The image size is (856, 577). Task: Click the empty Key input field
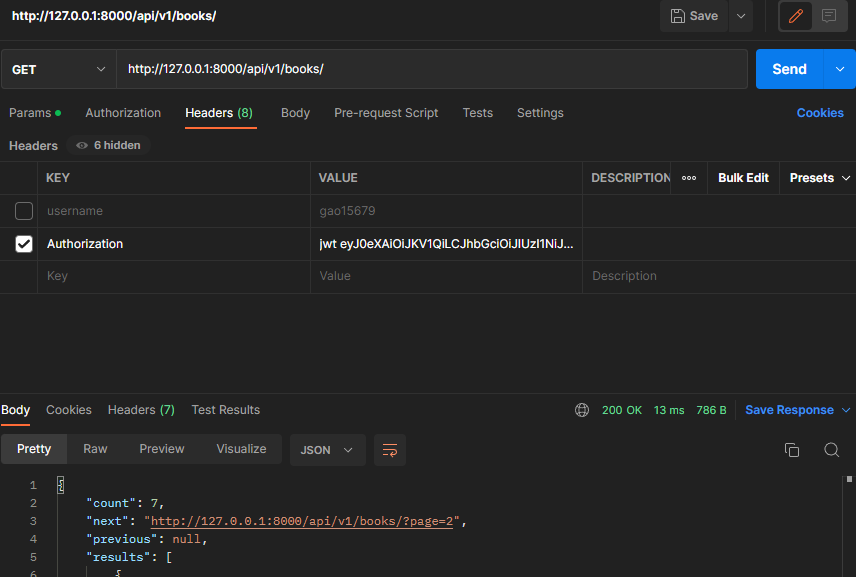[174, 276]
